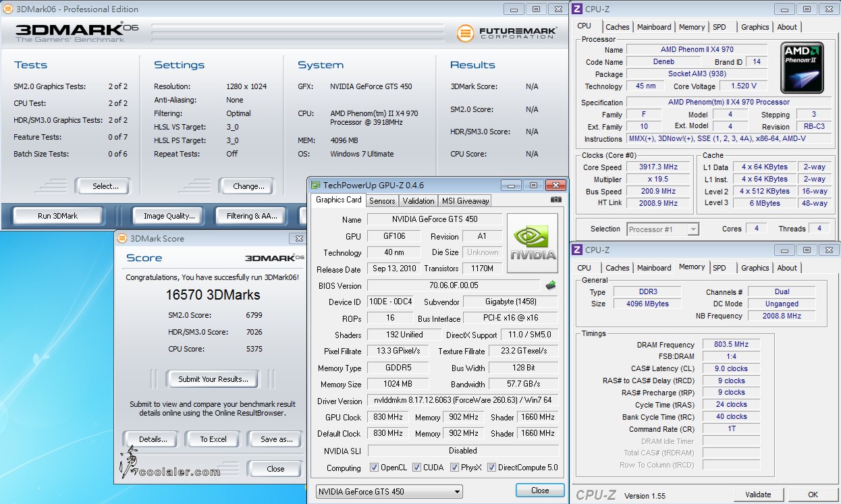Click the BIOS Version field

(x=454, y=285)
